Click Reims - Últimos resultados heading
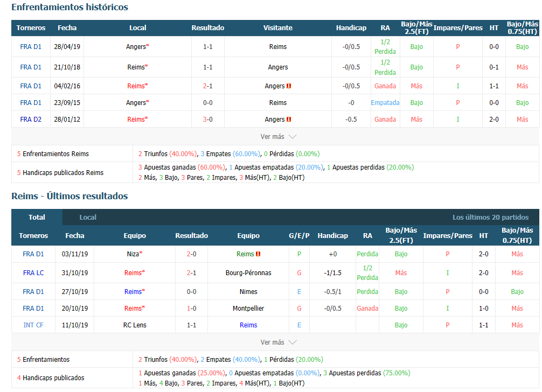542x392 pixels. (x=70, y=196)
